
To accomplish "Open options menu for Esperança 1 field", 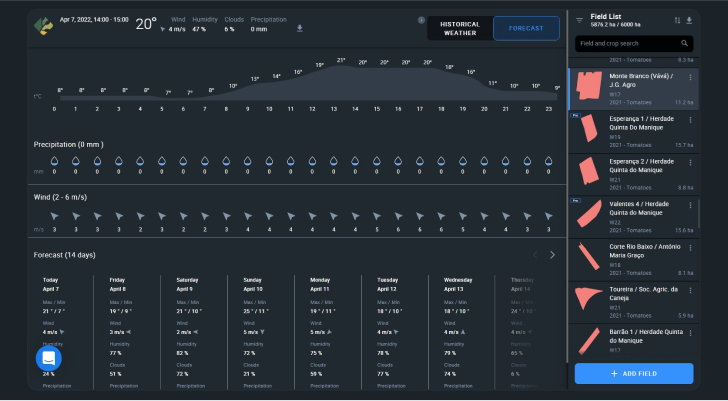I will coord(690,120).
